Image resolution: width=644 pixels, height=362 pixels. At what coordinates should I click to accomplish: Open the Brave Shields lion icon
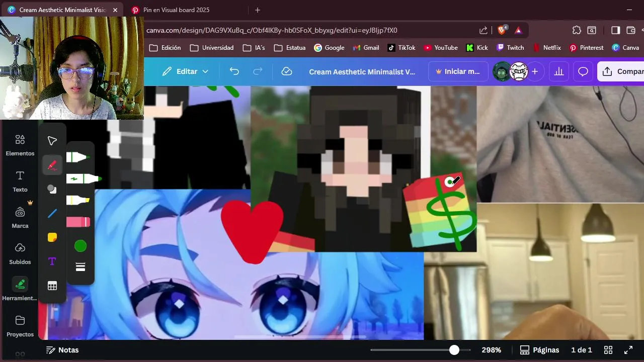click(502, 30)
